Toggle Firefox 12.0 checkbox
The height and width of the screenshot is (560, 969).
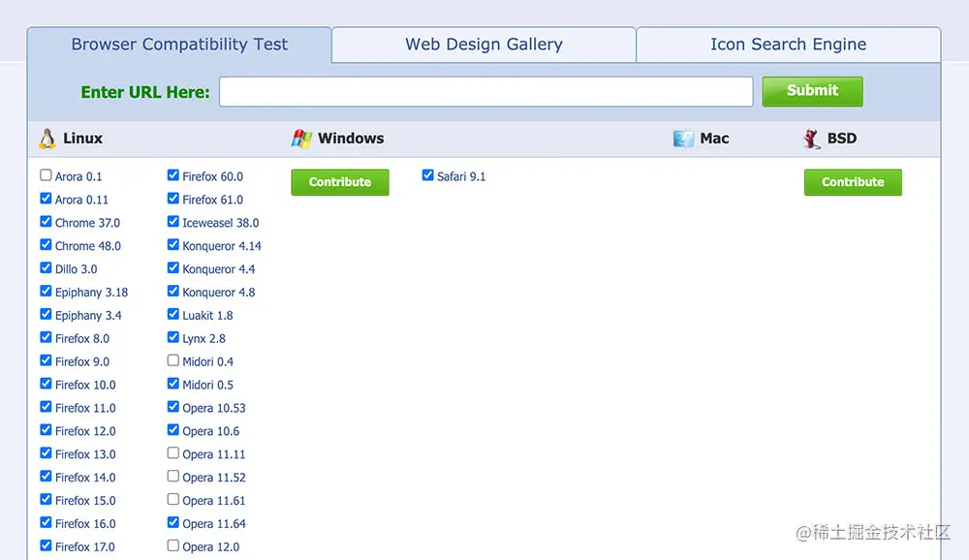point(46,430)
